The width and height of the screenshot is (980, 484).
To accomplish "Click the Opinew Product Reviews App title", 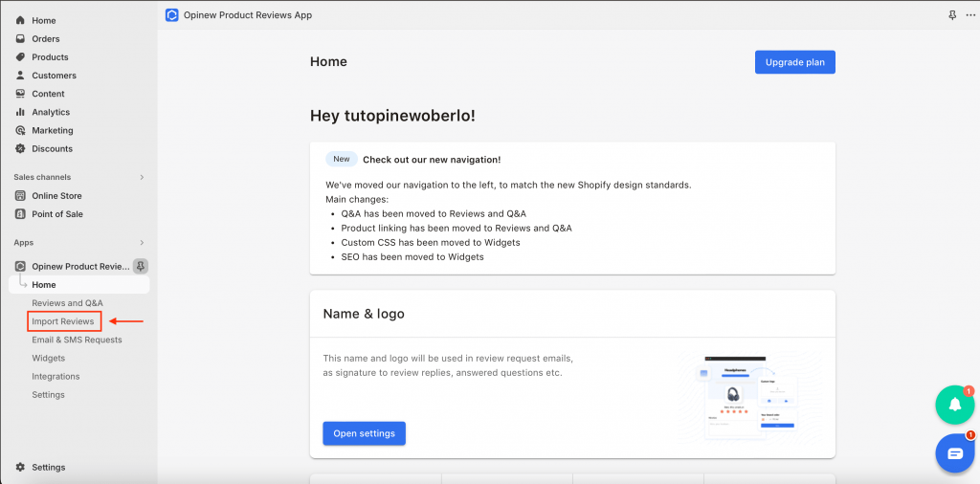I will tap(248, 15).
